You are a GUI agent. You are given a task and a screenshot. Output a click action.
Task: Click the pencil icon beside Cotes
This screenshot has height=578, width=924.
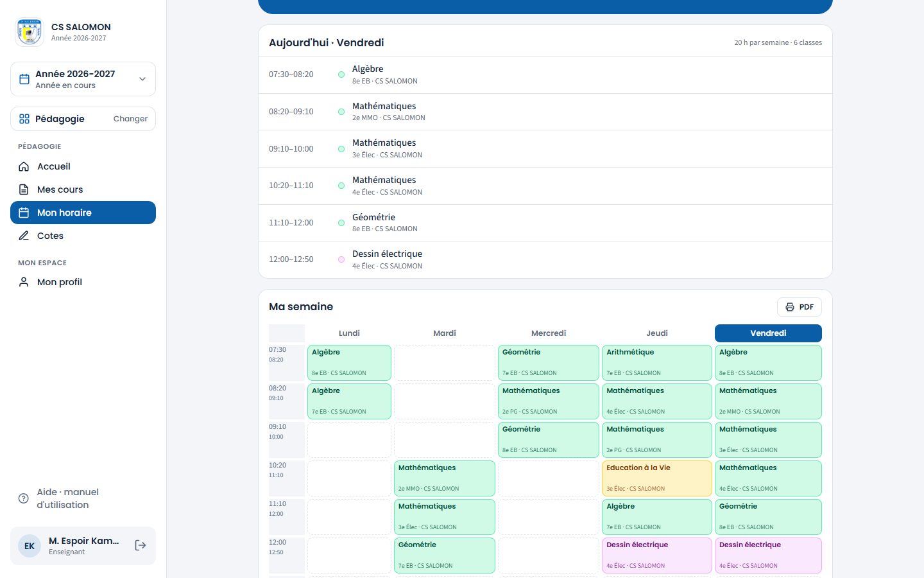click(24, 236)
